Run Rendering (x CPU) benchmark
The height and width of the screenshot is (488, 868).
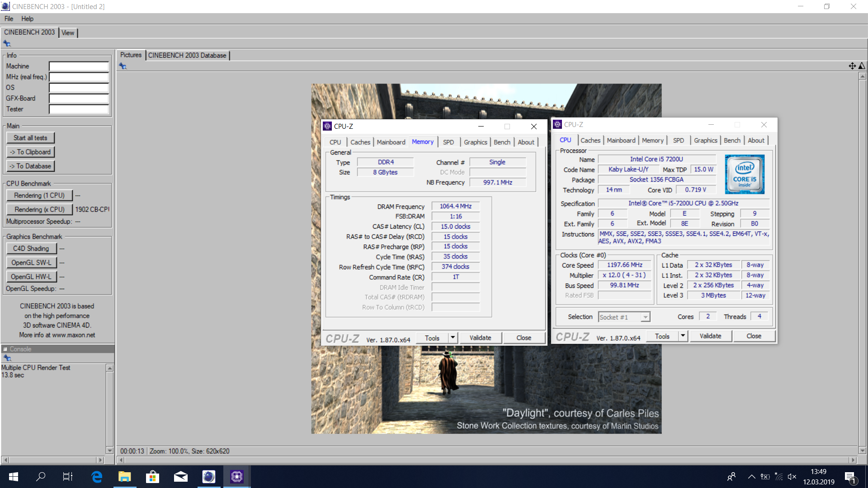pyautogui.click(x=39, y=209)
